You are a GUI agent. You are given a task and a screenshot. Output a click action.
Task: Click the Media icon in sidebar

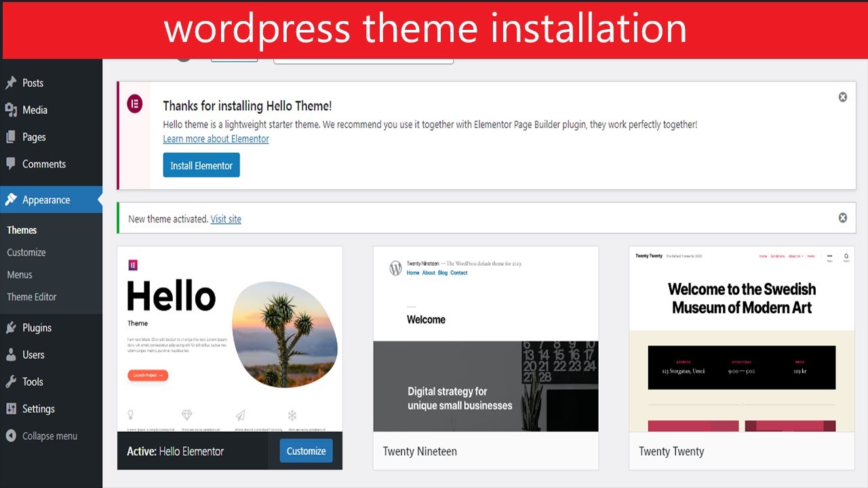coord(11,110)
